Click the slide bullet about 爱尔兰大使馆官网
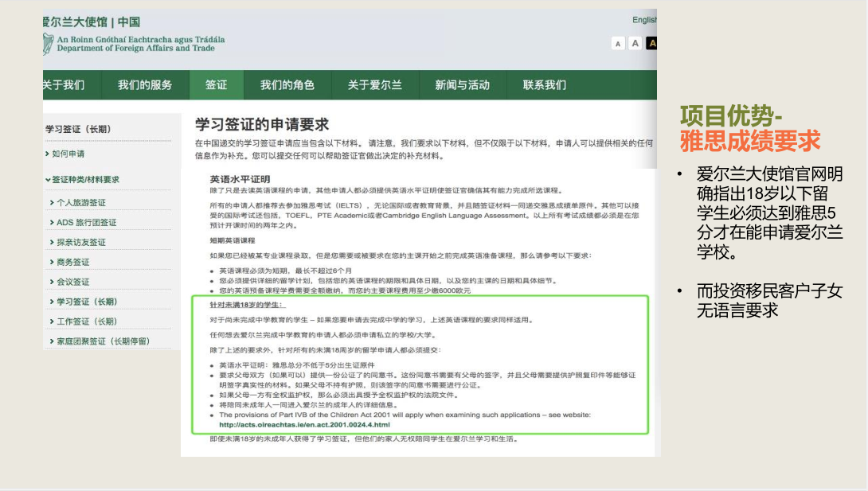The height and width of the screenshot is (491, 868). click(769, 213)
